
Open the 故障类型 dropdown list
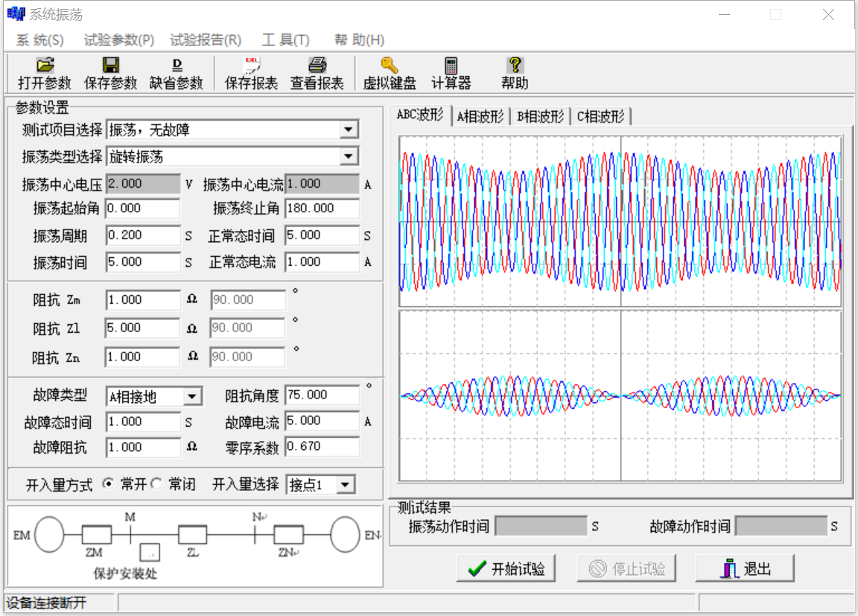[x=191, y=396]
